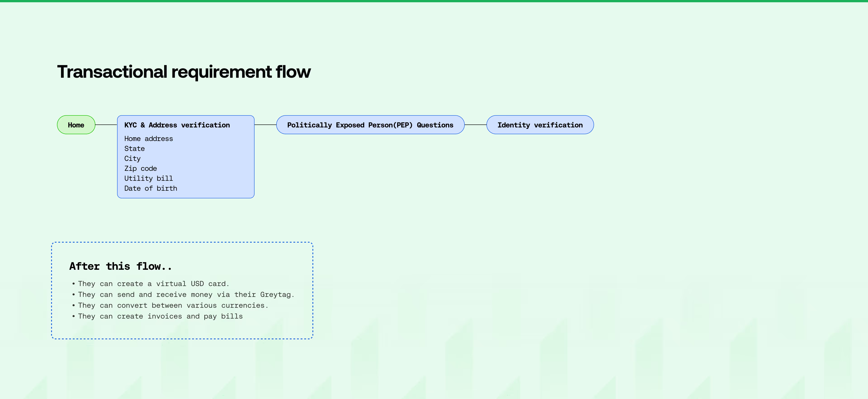Click the 'Zip code' list item

[x=141, y=168]
